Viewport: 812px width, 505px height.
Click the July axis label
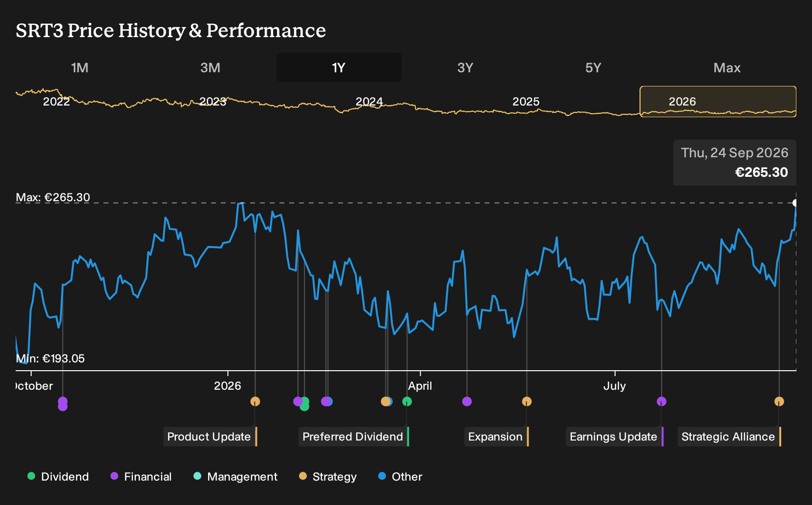(x=615, y=386)
